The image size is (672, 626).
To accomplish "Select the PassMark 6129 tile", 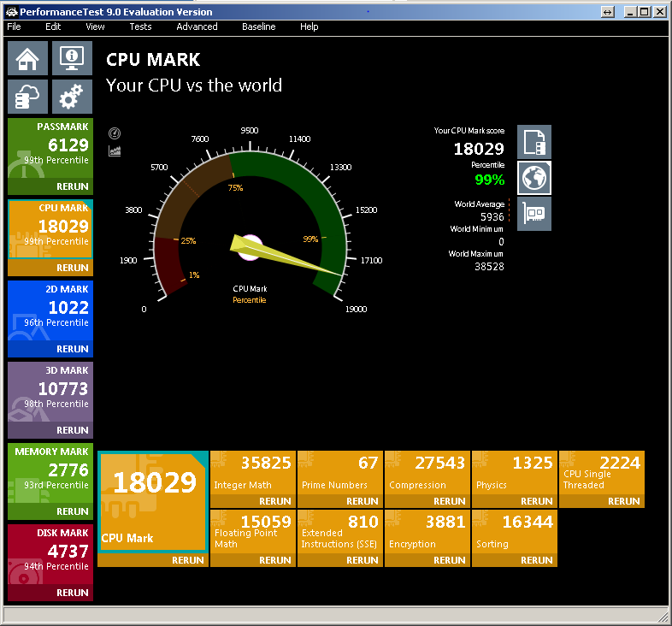I will point(50,148).
